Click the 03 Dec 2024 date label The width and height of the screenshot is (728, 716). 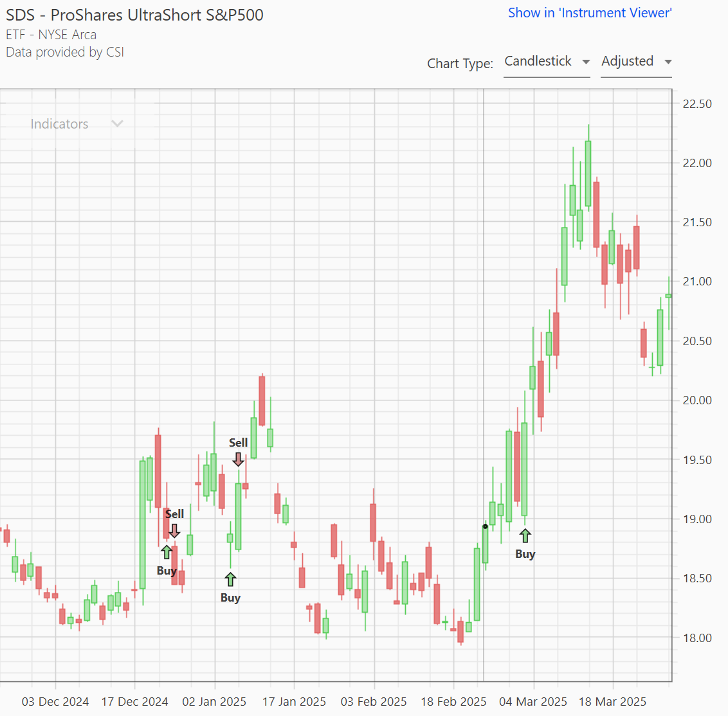point(55,701)
